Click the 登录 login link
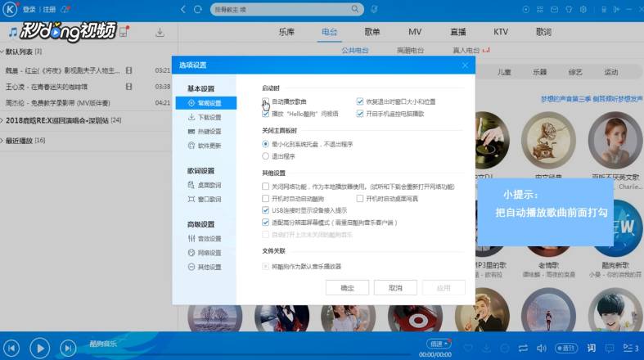Image resolution: width=644 pixels, height=360 pixels. pos(29,10)
